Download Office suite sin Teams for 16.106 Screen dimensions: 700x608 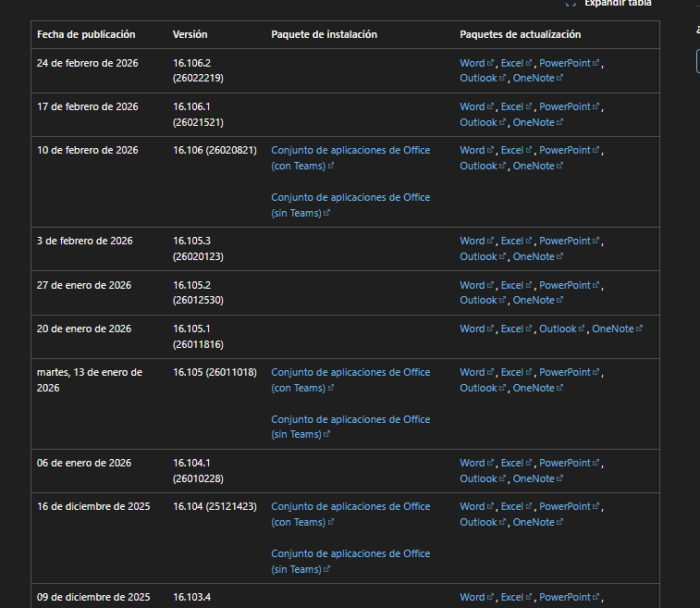[350, 205]
